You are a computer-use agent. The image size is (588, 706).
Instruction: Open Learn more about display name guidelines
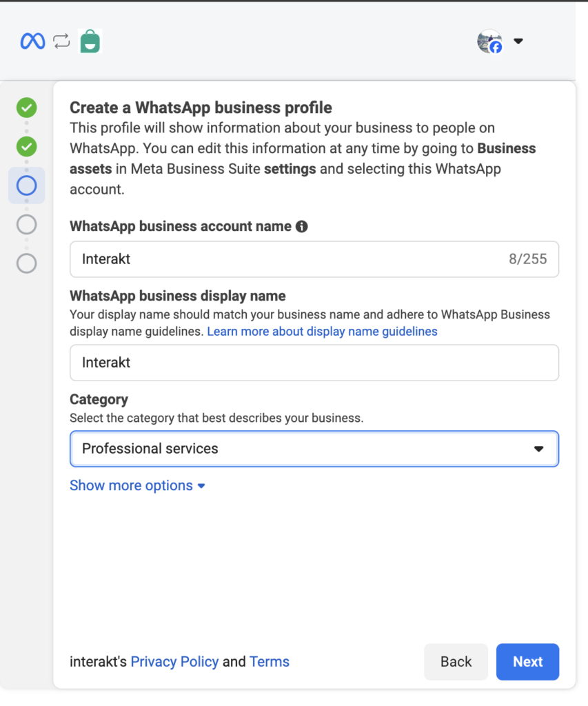(322, 332)
